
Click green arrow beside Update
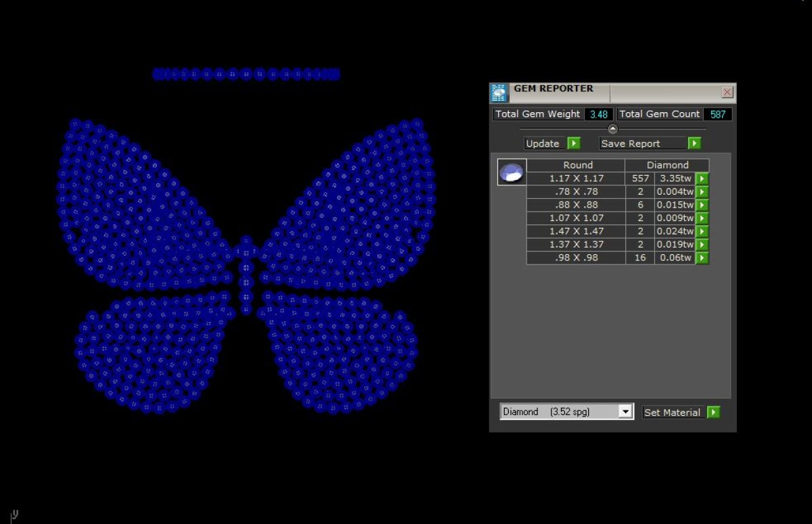[574, 143]
